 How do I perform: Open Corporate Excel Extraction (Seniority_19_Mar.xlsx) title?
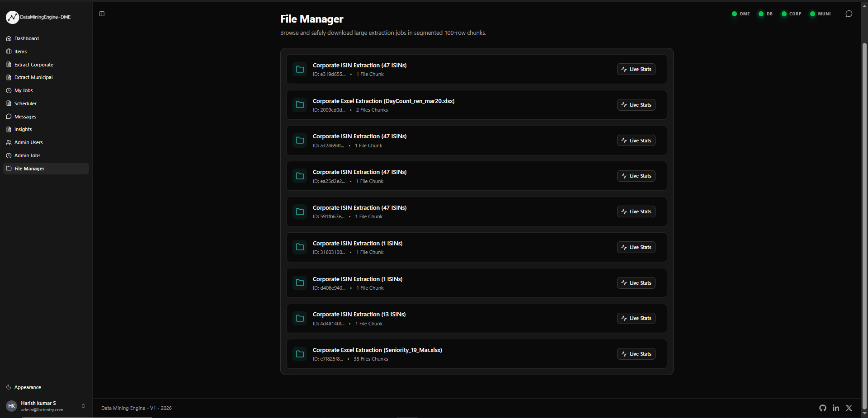coord(377,350)
